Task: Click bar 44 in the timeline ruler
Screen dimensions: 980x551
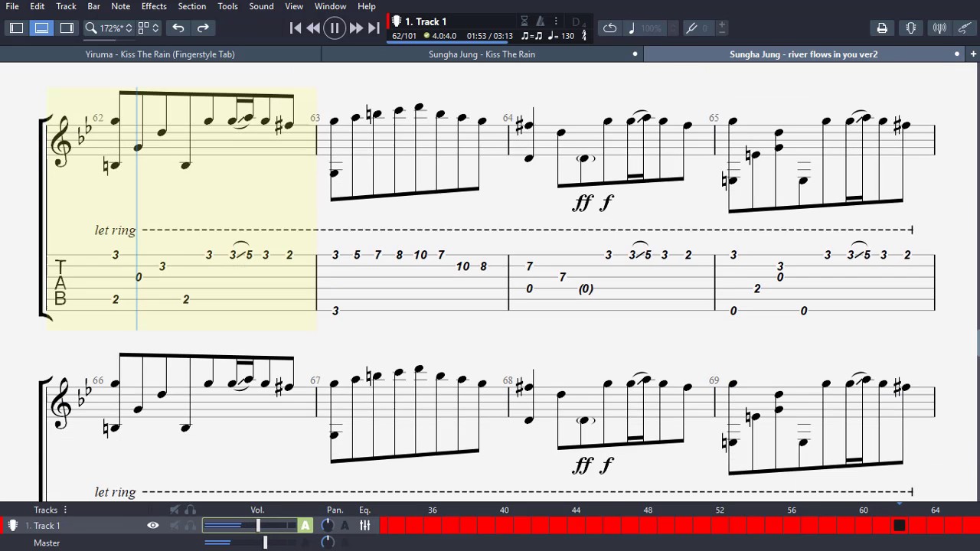Action: pyautogui.click(x=576, y=510)
